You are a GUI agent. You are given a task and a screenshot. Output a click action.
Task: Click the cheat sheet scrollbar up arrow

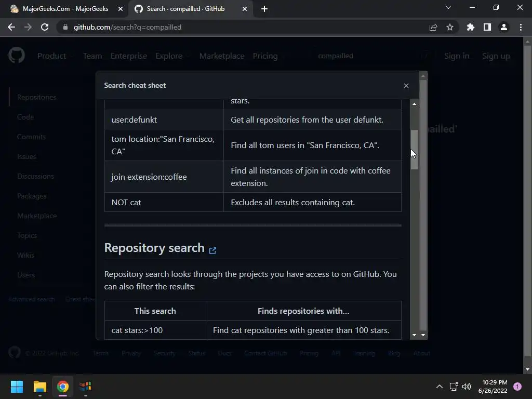(414, 104)
